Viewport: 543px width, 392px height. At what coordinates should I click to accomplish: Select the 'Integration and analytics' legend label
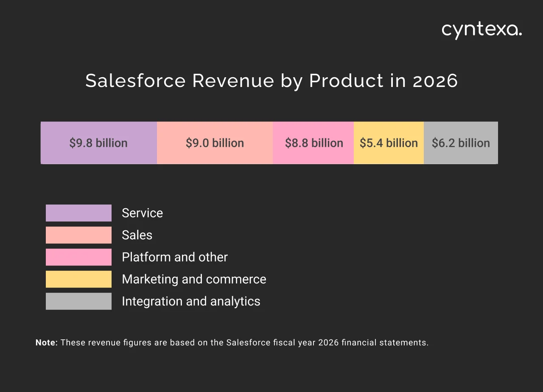pyautogui.click(x=191, y=301)
